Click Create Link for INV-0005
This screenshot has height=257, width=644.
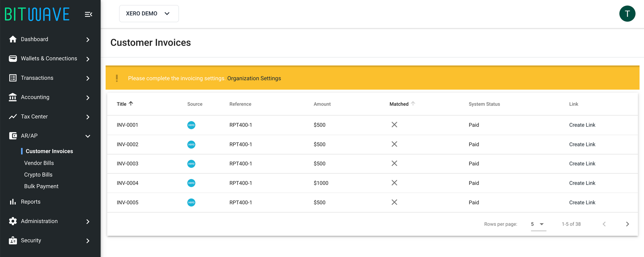click(582, 202)
